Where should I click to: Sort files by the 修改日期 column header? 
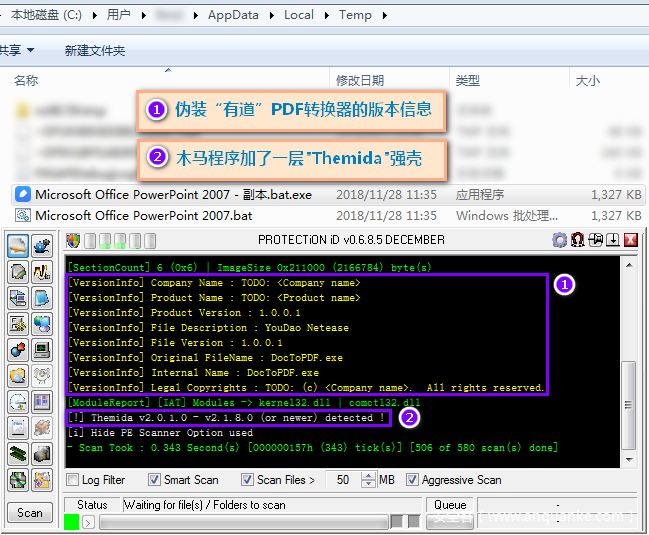[x=360, y=80]
